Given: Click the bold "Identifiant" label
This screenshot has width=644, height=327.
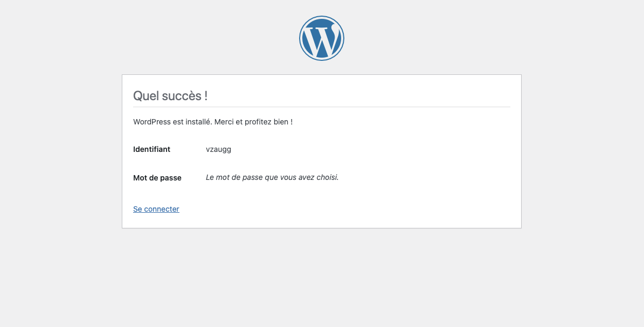Looking at the screenshot, I should [x=151, y=149].
